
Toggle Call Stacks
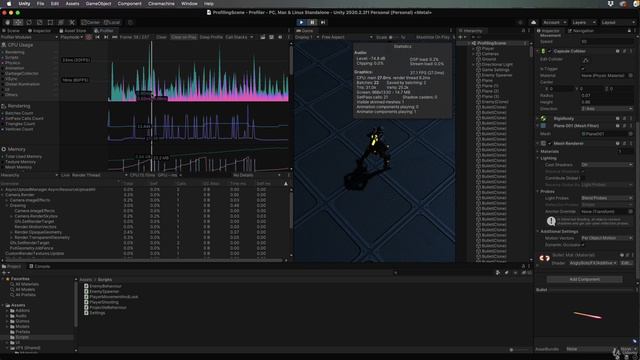[236, 37]
